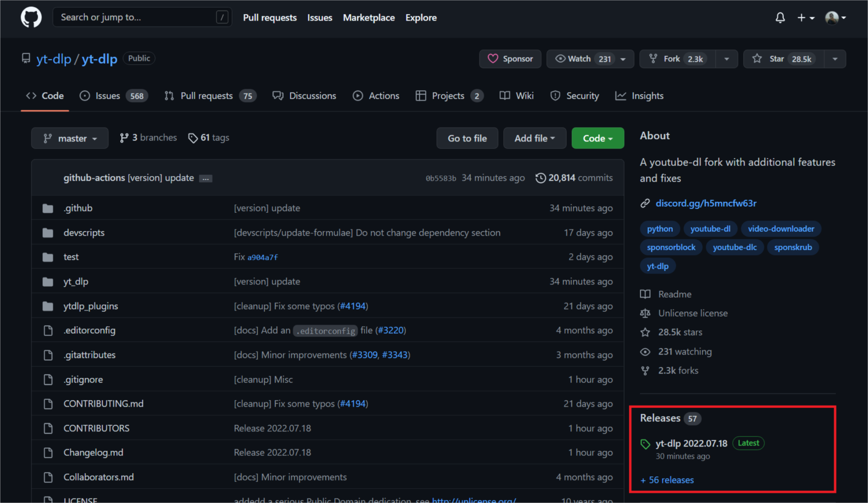View the 20,814 commits history
The image size is (868, 503).
(x=574, y=178)
